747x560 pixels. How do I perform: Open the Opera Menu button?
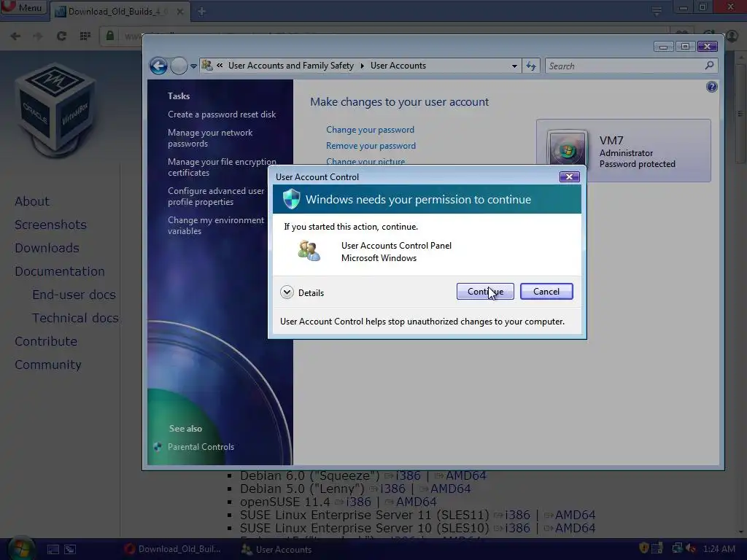[24, 7]
